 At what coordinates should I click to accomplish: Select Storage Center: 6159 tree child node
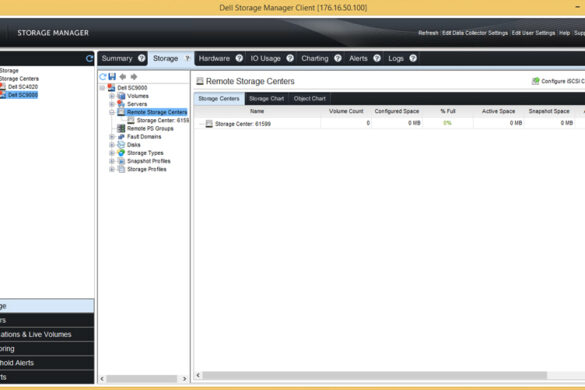[163, 120]
